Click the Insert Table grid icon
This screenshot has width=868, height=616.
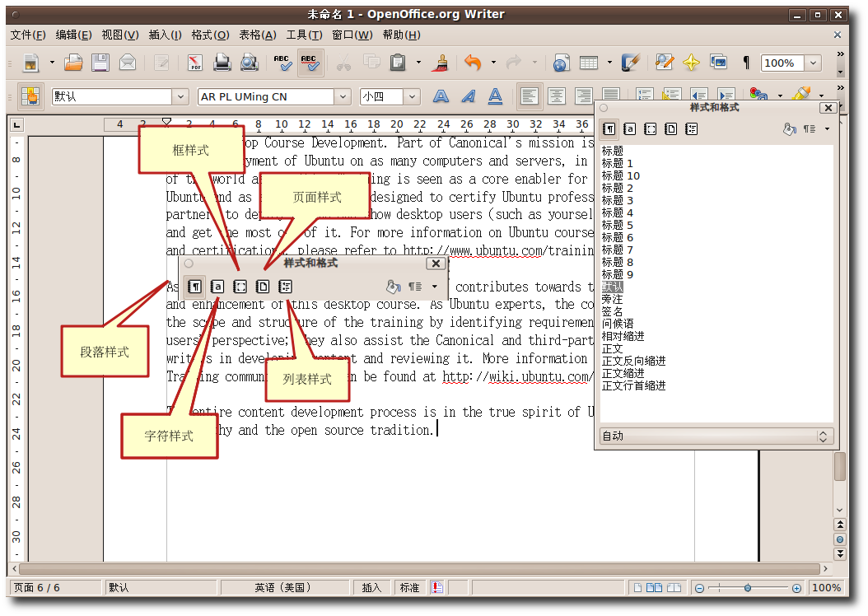click(588, 63)
